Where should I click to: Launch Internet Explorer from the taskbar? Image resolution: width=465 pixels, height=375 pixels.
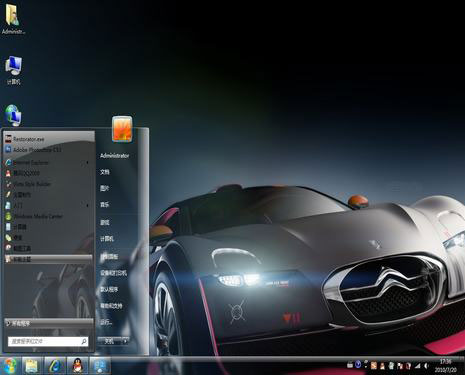[55, 366]
